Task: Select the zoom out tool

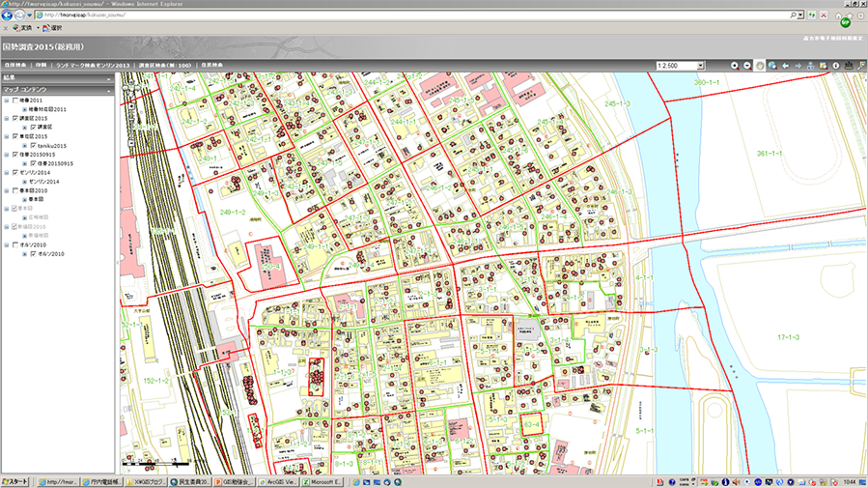Action: click(x=747, y=65)
